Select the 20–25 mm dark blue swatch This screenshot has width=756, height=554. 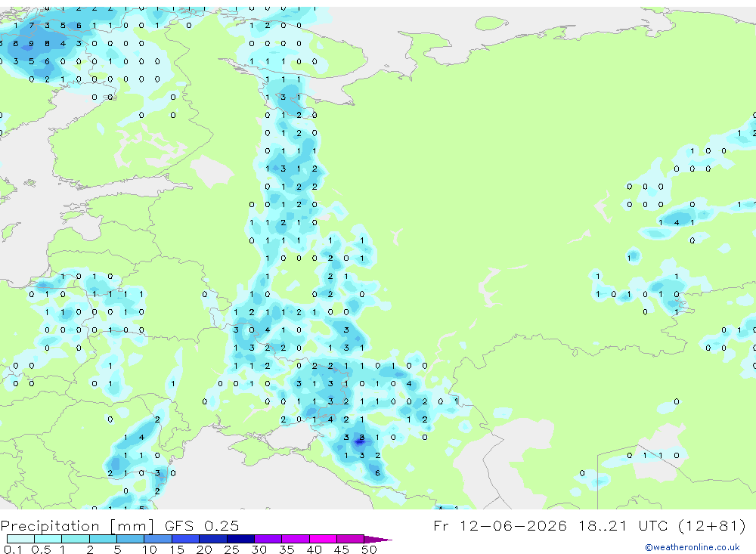pos(213,539)
